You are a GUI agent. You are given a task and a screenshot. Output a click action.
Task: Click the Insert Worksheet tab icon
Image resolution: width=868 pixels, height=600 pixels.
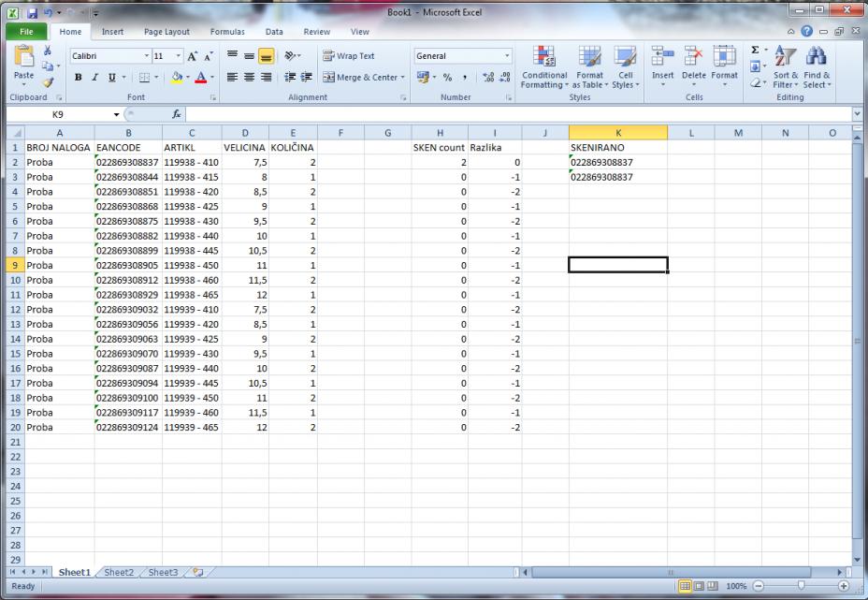tap(197, 572)
